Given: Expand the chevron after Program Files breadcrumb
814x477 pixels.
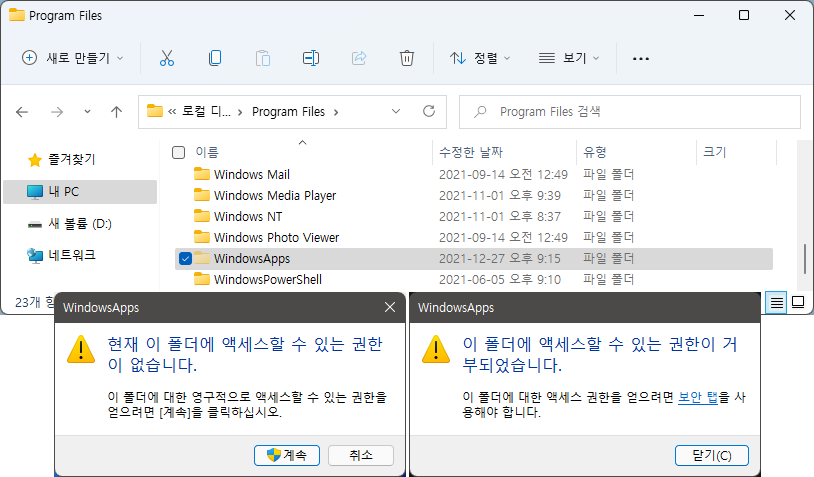Looking at the screenshot, I should 336,112.
